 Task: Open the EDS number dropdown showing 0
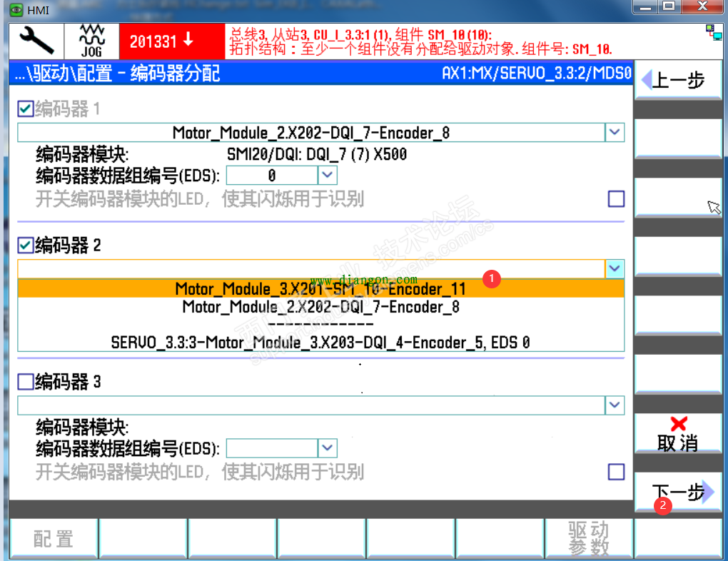pyautogui.click(x=327, y=175)
